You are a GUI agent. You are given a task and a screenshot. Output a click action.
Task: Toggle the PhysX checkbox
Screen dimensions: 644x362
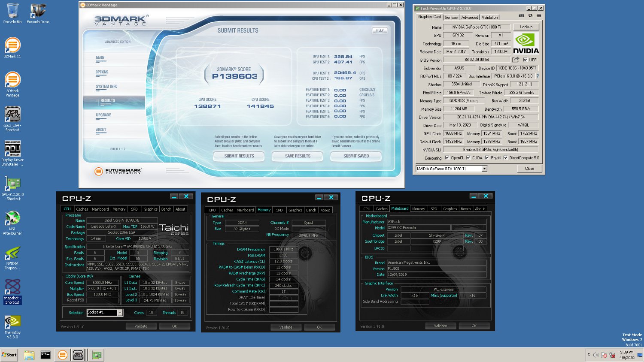coord(487,158)
